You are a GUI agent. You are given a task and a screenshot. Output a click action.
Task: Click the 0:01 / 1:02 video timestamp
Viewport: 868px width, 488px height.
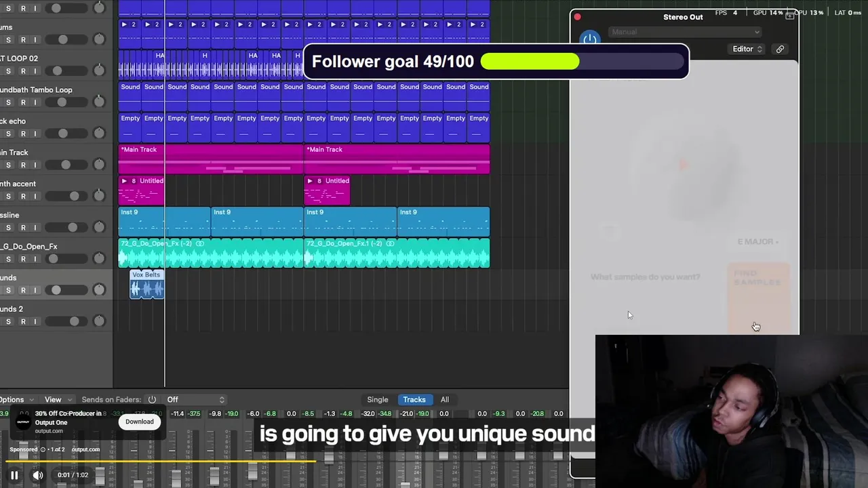coord(73,475)
